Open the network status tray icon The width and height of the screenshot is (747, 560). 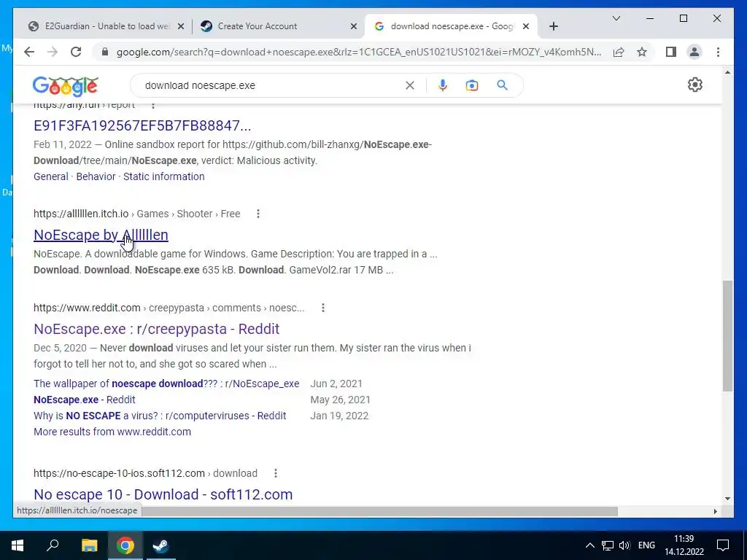click(x=608, y=545)
